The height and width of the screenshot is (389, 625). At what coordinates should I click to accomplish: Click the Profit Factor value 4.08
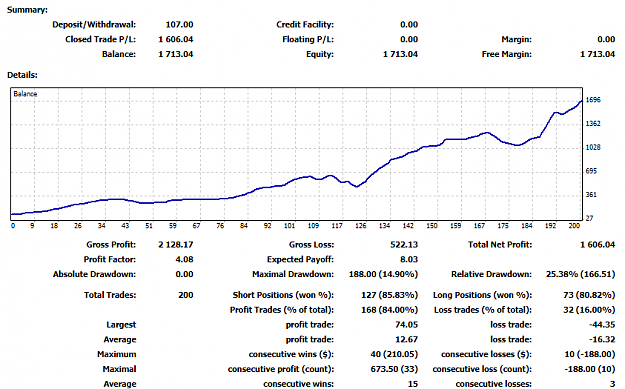[x=184, y=259]
